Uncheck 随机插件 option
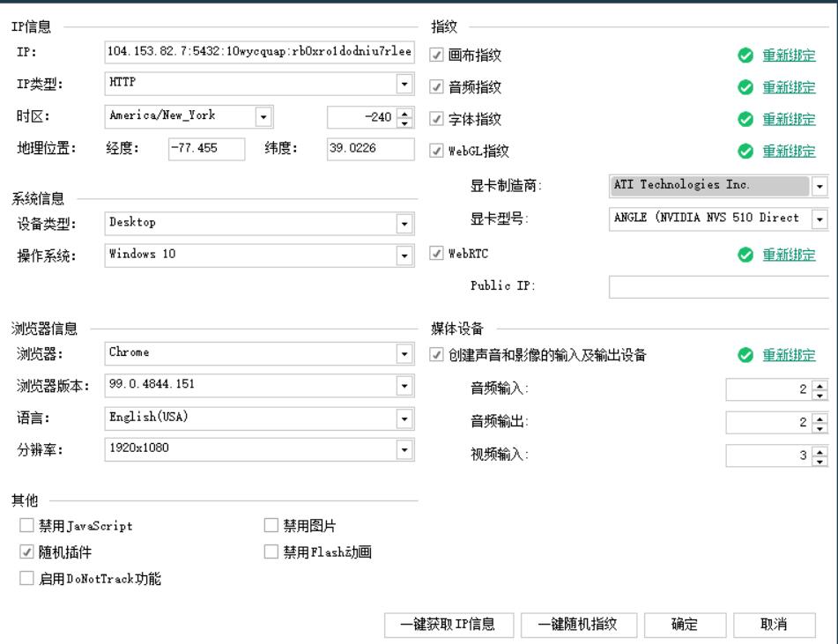The width and height of the screenshot is (838, 644). coord(26,552)
